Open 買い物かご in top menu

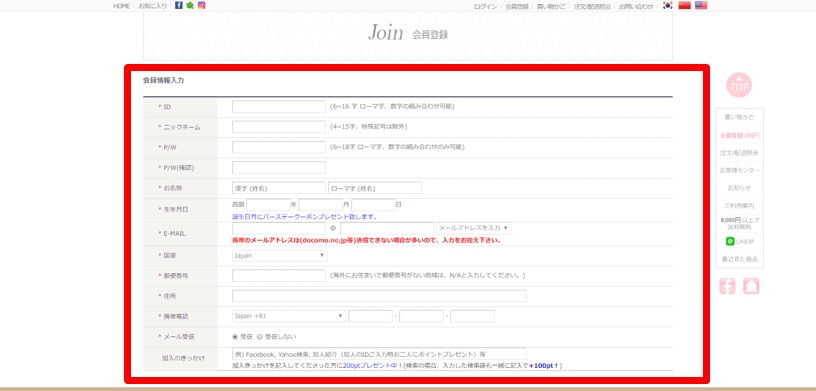click(x=551, y=6)
